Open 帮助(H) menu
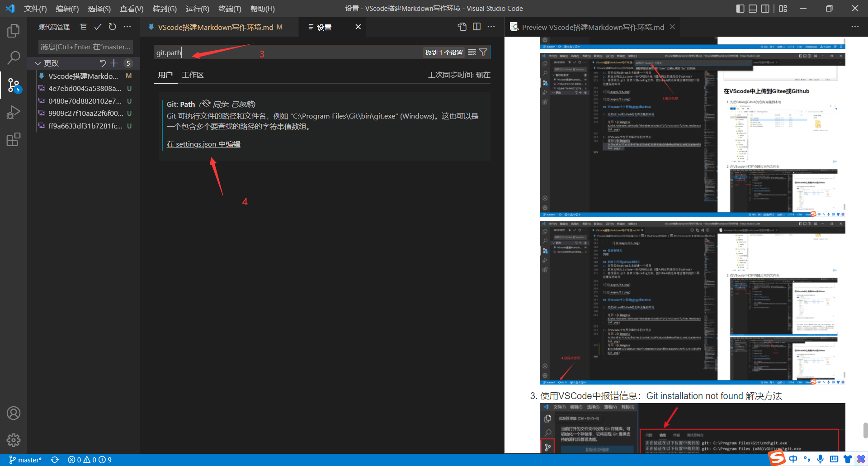This screenshot has height=466, width=868. click(263, 9)
